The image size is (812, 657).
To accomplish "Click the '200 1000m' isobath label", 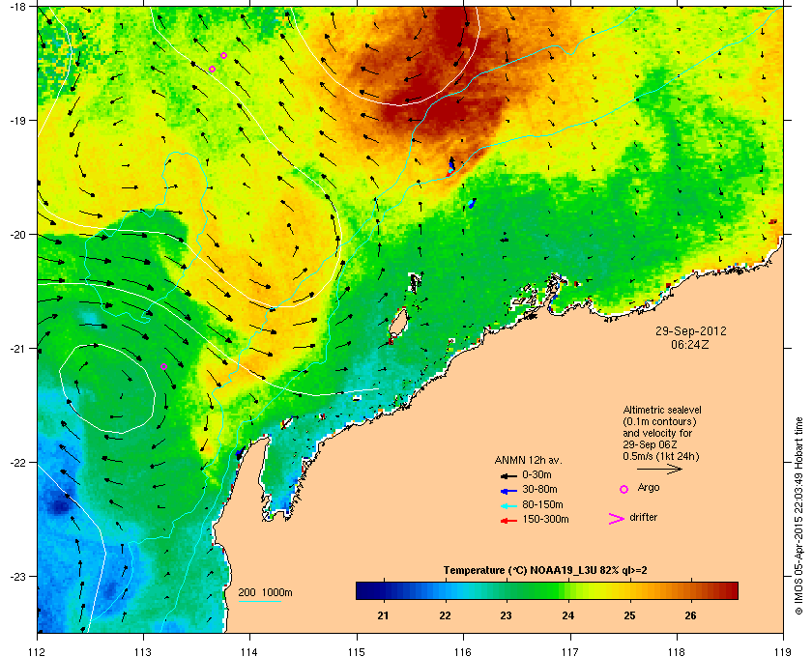I will 265,592.
